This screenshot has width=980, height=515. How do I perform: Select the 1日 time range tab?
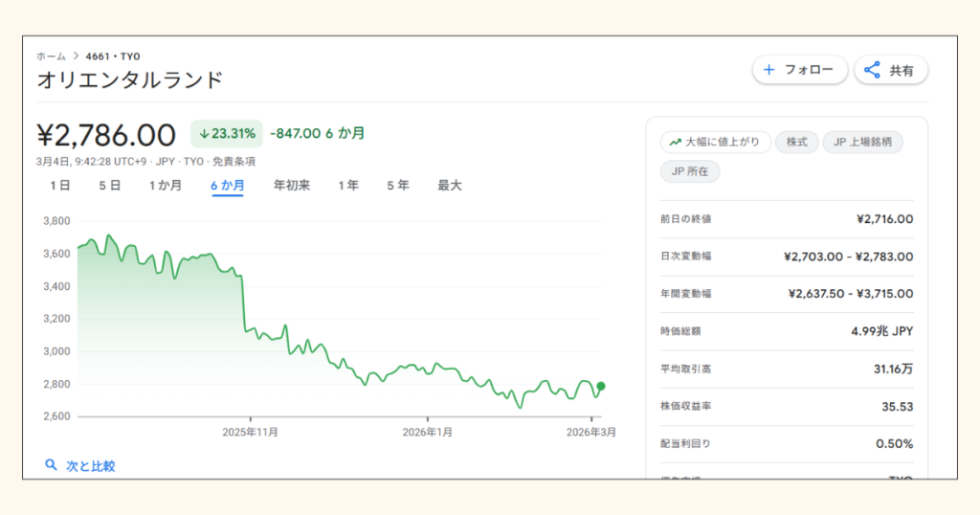coord(59,186)
